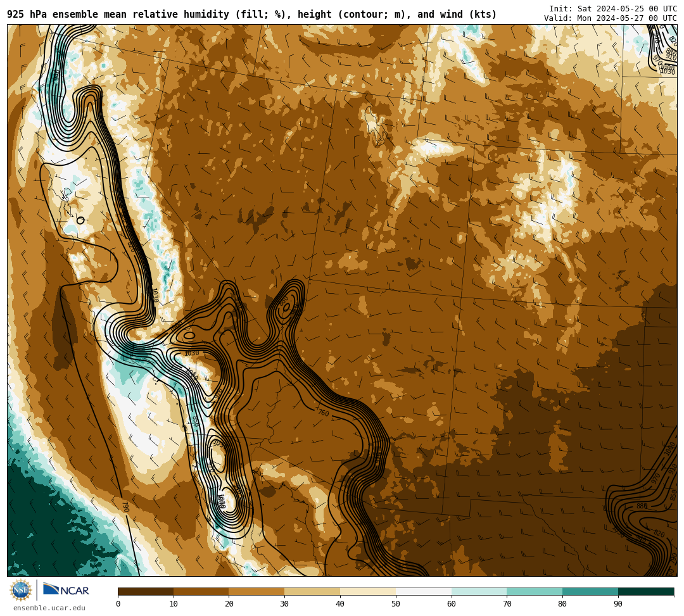Pick the darkest green 90–100% colorbar segment
Viewport: 684px width, 616px height.
[x=646, y=591]
